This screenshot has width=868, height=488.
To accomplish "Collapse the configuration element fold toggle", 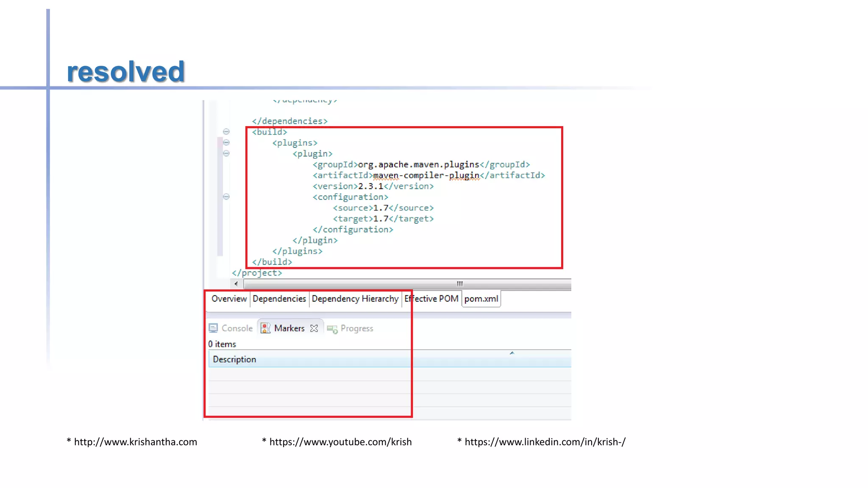I will pos(226,197).
